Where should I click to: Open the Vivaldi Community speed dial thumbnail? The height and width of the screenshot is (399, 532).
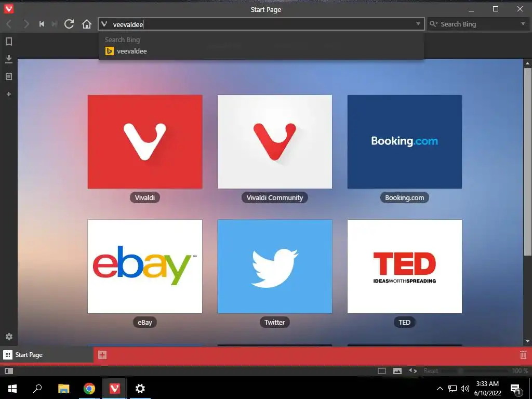pos(275,142)
